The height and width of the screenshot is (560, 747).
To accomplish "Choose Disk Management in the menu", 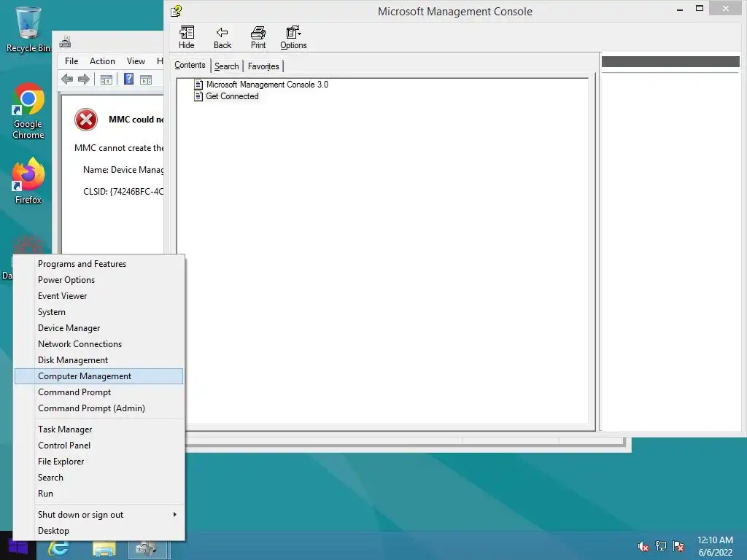I will (98, 360).
